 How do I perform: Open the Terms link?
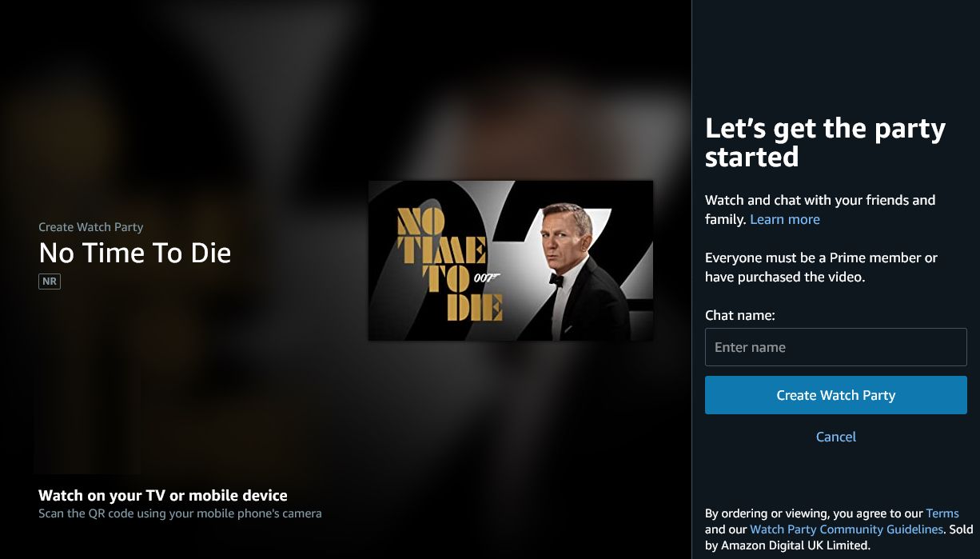tap(942, 513)
